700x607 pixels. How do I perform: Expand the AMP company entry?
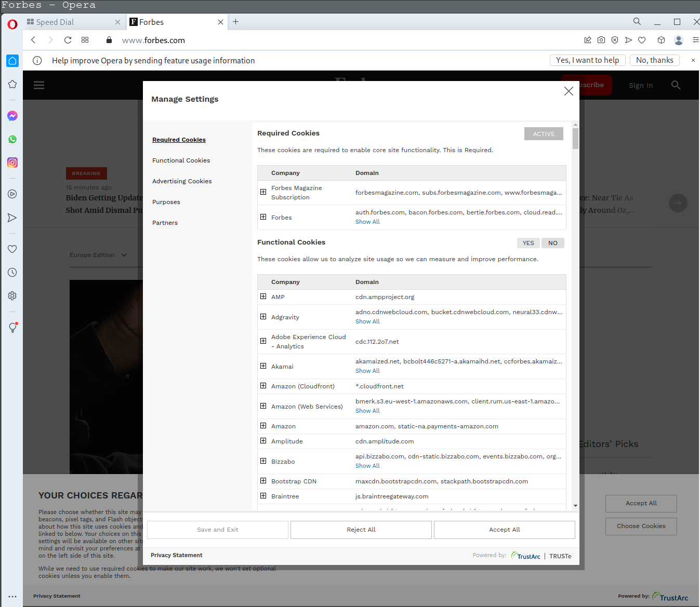[x=263, y=296]
